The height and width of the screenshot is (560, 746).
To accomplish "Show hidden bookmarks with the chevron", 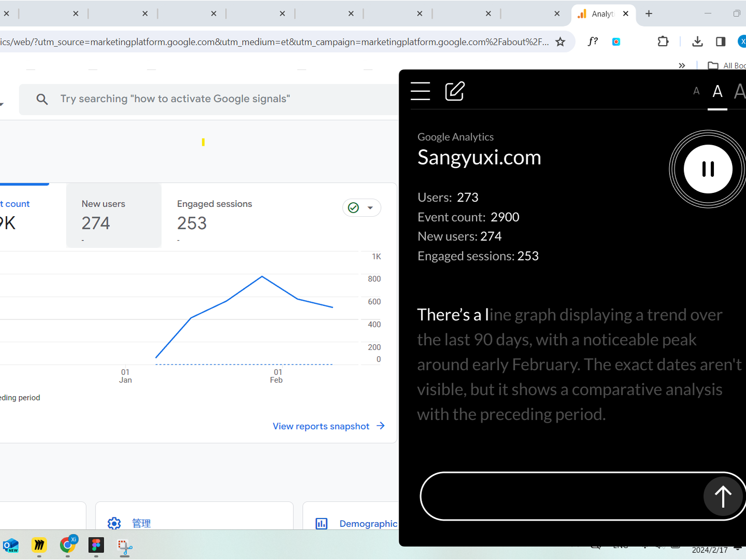I will coord(682,65).
